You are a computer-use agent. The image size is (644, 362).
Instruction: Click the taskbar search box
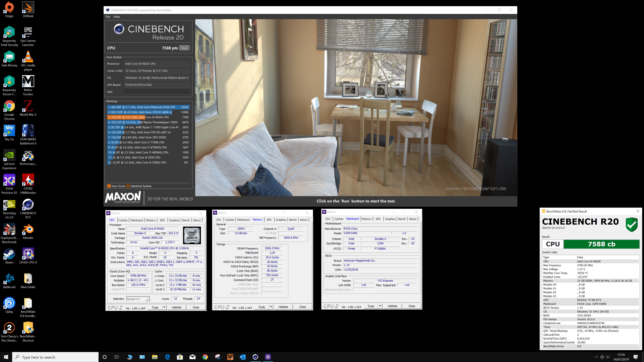(55, 357)
